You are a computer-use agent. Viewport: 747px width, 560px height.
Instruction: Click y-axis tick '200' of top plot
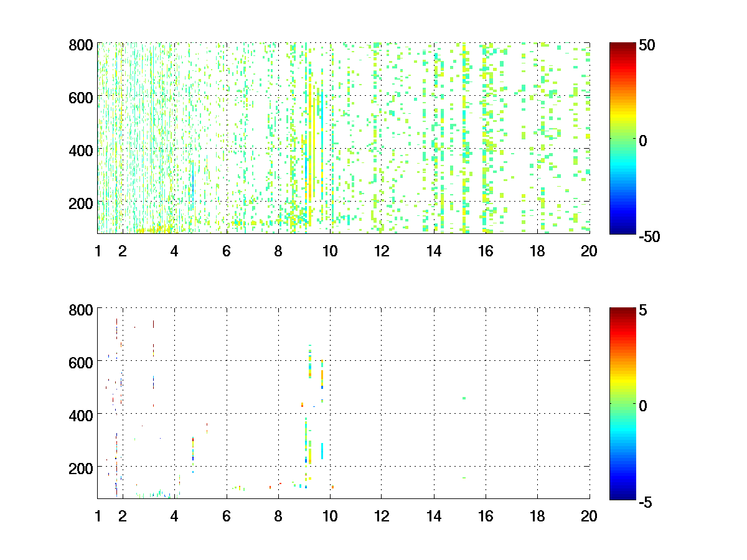click(81, 203)
